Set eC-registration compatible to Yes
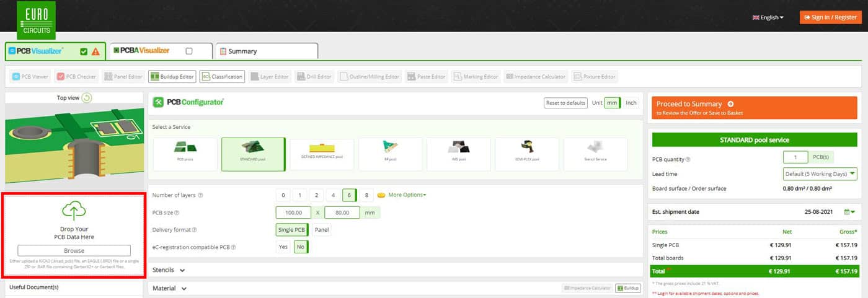The image size is (868, 298). tap(283, 247)
